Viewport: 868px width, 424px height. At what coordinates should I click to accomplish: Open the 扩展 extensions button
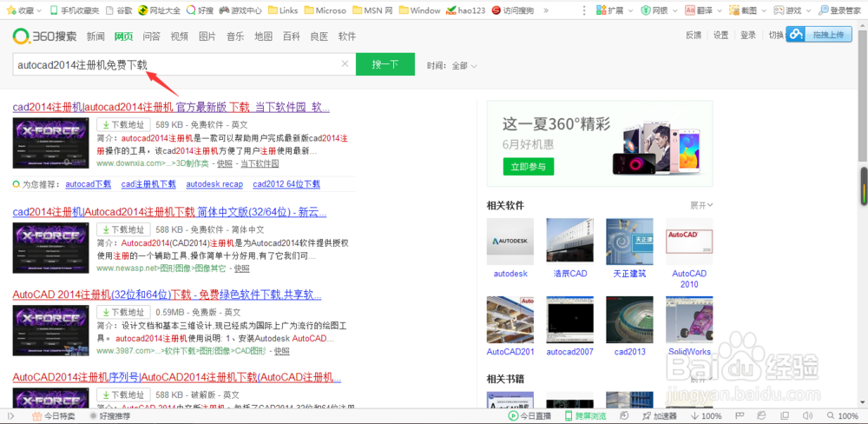tap(609, 10)
